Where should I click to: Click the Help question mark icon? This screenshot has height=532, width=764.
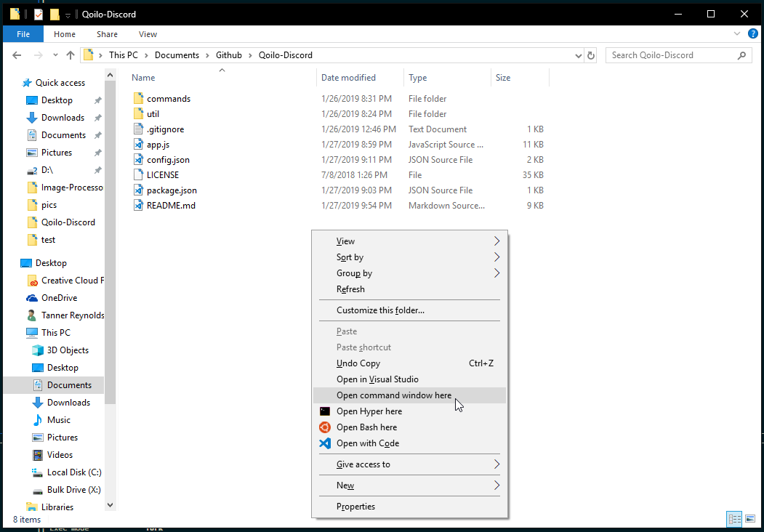pyautogui.click(x=753, y=34)
